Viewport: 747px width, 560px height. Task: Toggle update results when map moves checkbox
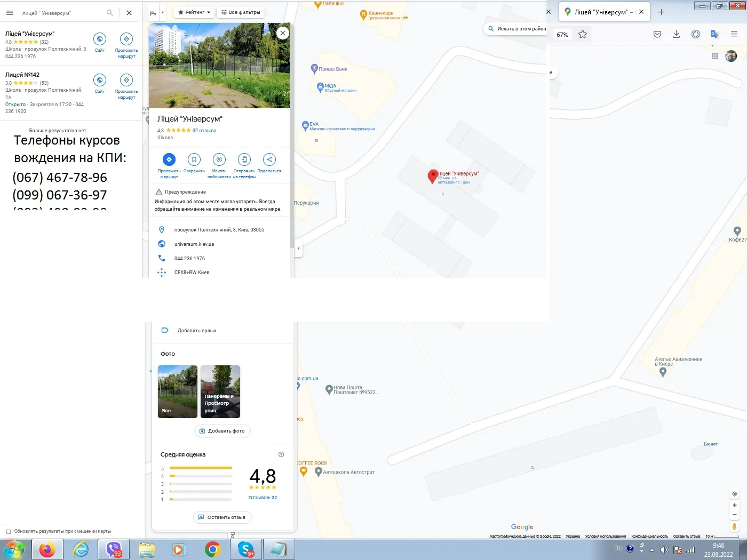[x=8, y=531]
